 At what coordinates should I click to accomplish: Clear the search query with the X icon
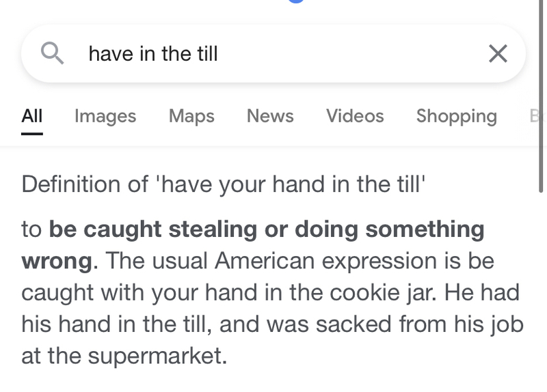coord(498,54)
